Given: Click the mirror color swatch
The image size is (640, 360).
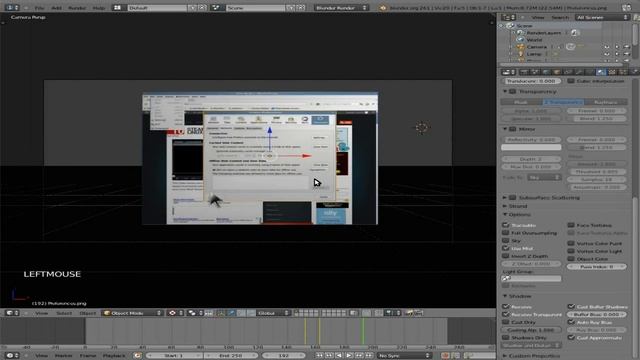Looking at the screenshot, I should (531, 147).
